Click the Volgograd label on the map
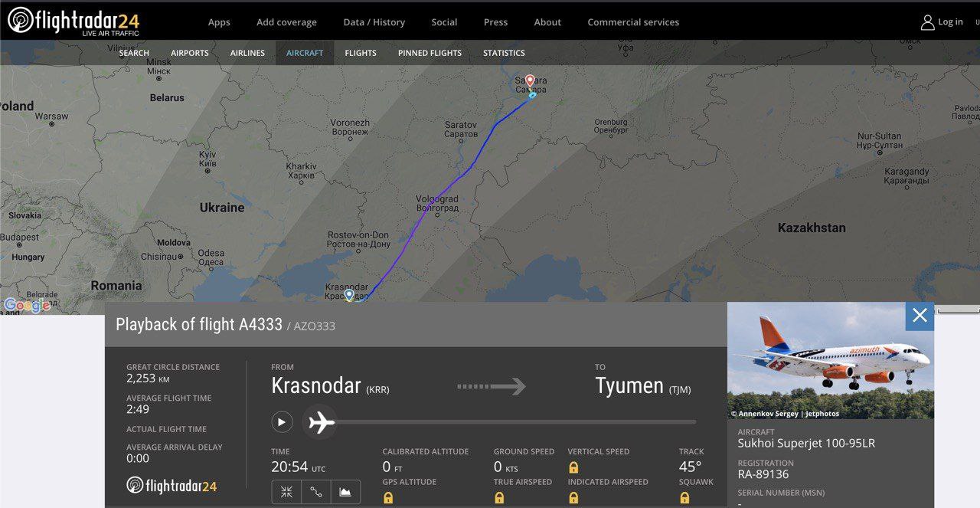Screen dimensions: 980x508 click(437, 202)
